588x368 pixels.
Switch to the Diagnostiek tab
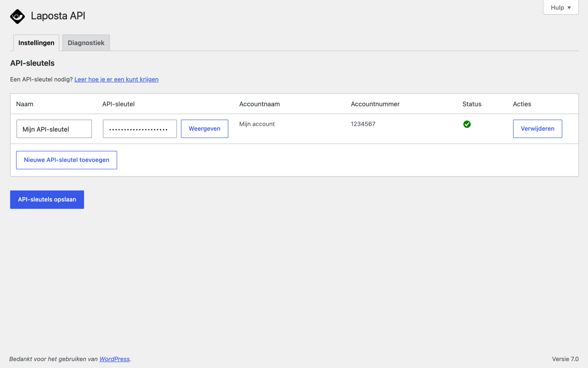(86, 43)
